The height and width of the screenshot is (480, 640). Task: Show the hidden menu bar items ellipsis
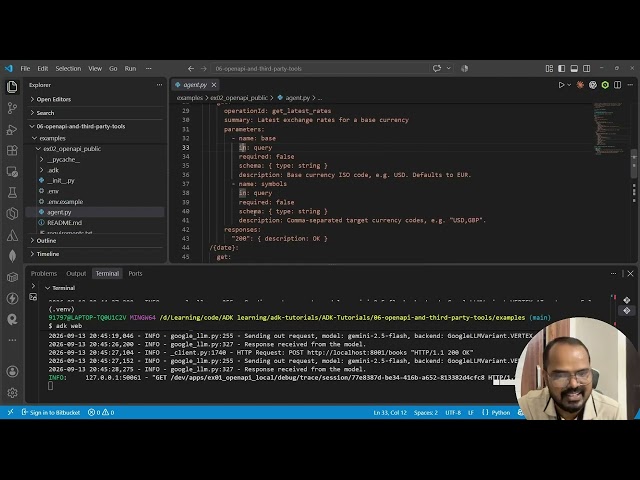pyautogui.click(x=149, y=69)
